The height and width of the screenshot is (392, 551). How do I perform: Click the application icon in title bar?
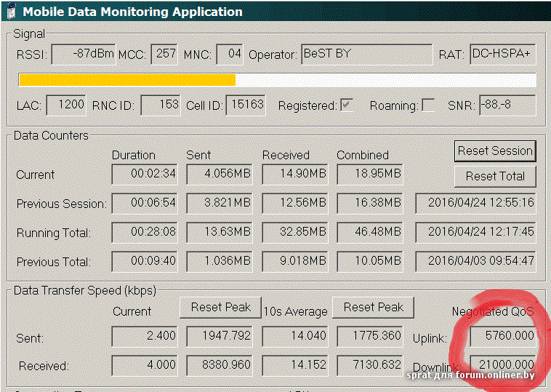pyautogui.click(x=9, y=11)
